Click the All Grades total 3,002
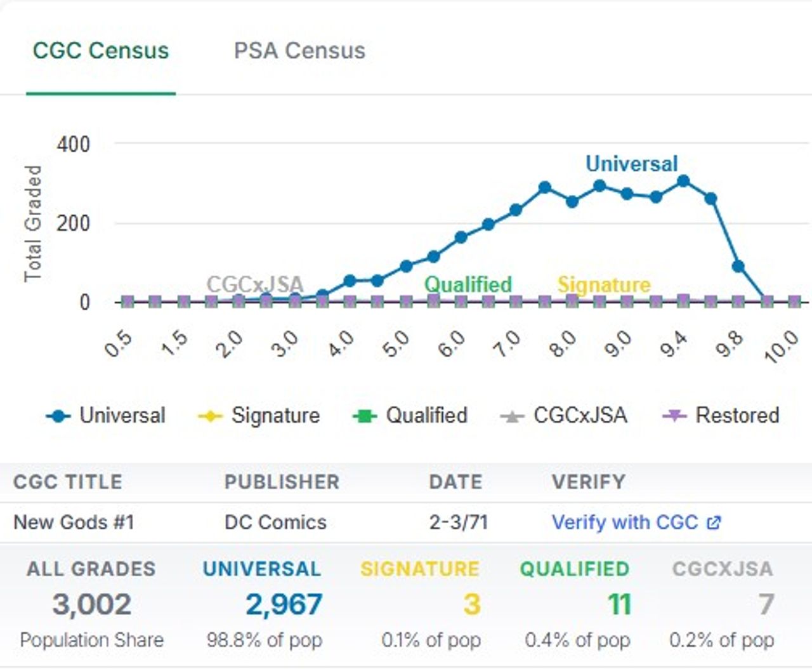The image size is (812, 669). click(91, 604)
